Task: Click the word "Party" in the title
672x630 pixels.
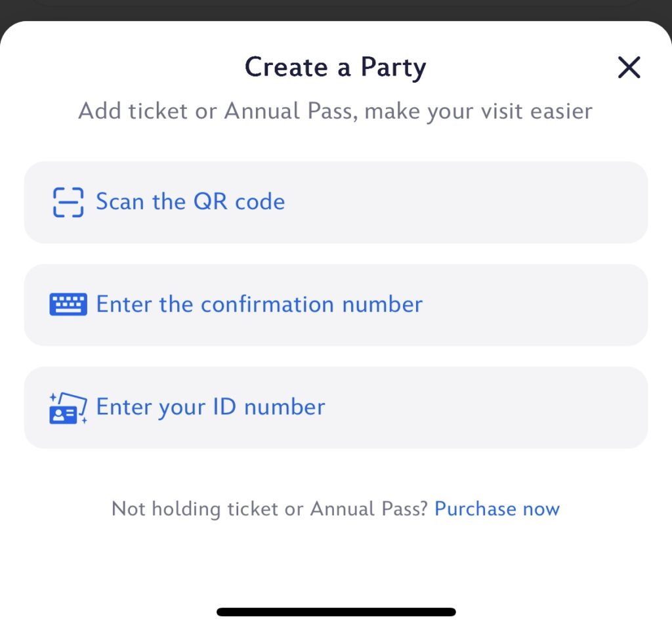Action: coord(394,68)
